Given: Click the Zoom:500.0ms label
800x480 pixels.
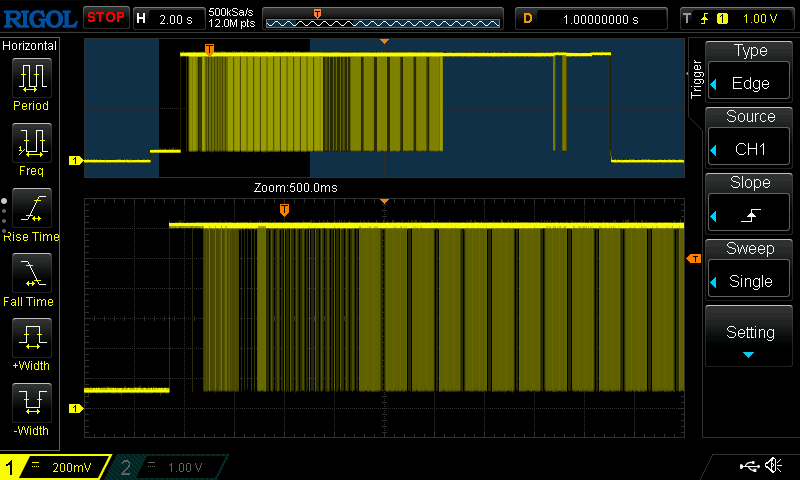Looking at the screenshot, I should 295,188.
